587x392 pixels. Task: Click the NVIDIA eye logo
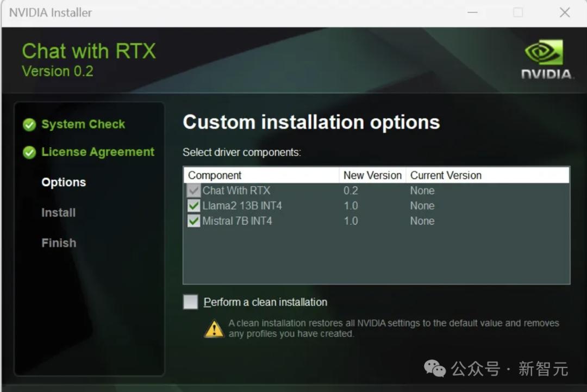(x=544, y=54)
